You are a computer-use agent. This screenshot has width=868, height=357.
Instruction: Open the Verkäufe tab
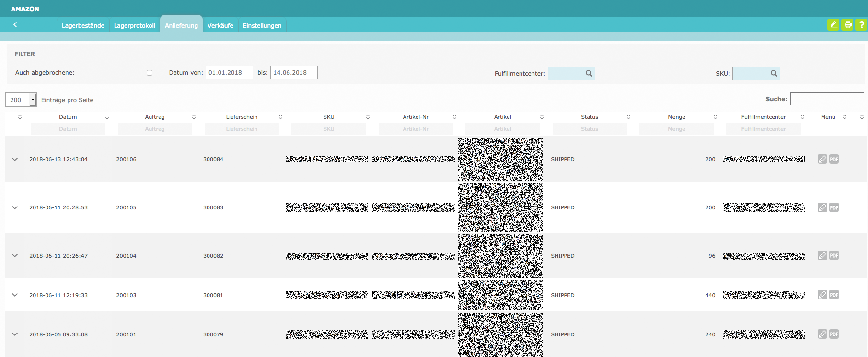point(220,25)
